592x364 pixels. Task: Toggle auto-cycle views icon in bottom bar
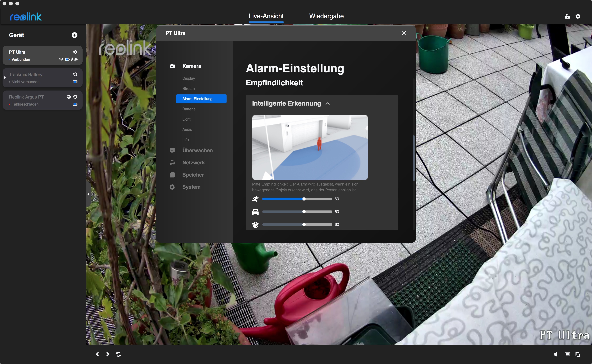coord(118,354)
